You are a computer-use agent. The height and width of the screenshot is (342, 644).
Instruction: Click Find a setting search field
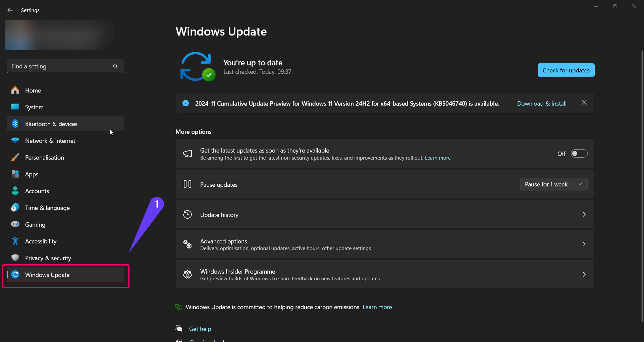click(65, 66)
